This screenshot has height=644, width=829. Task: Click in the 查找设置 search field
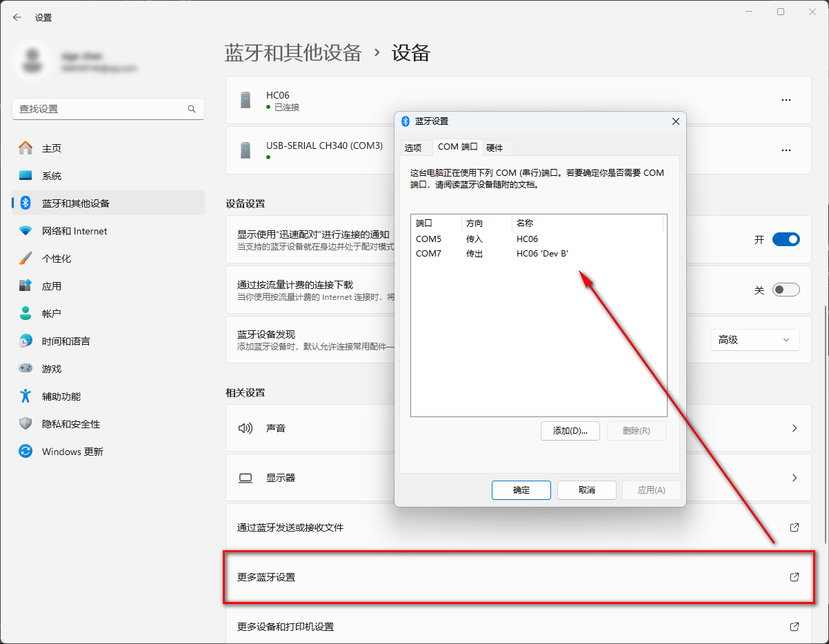100,109
